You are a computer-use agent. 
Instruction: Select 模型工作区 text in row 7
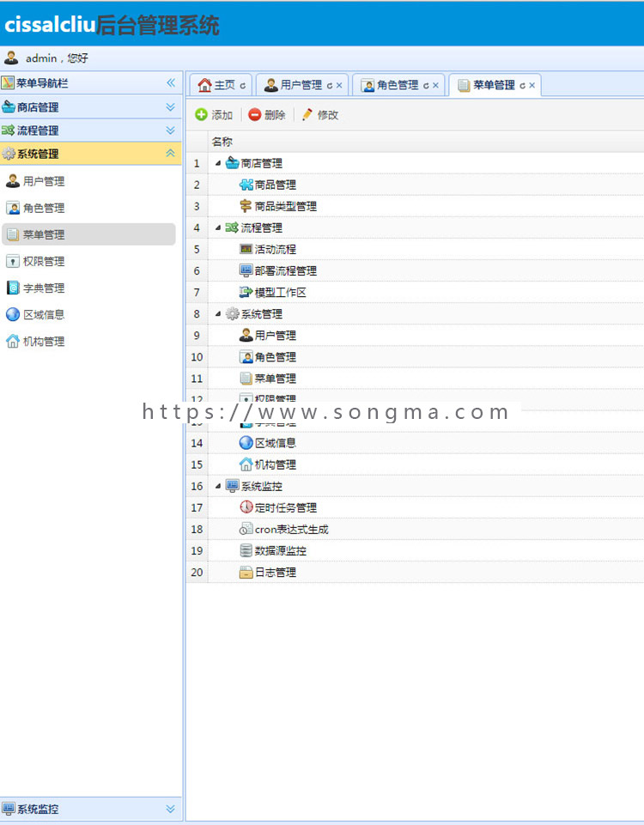click(281, 292)
